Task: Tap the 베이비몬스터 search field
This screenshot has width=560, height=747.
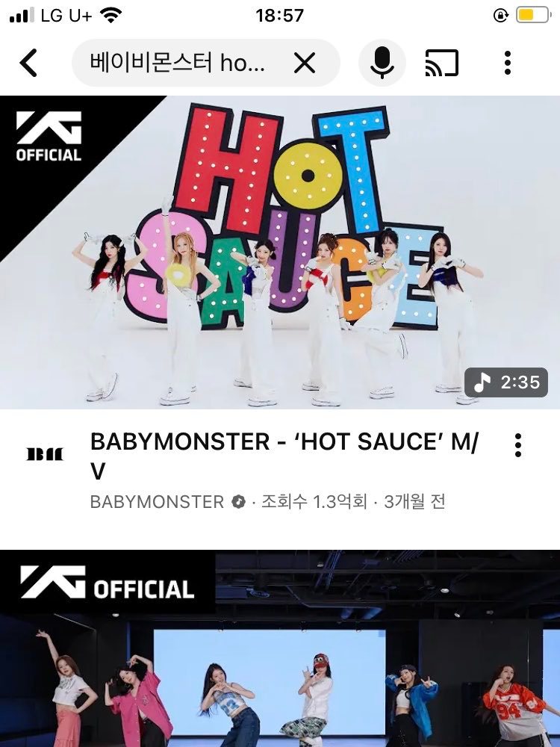Action: [x=206, y=63]
